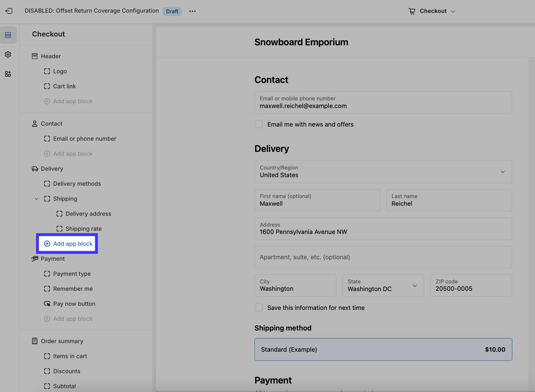Click Add app block under Header
This screenshot has height=392, width=535.
(73, 101)
